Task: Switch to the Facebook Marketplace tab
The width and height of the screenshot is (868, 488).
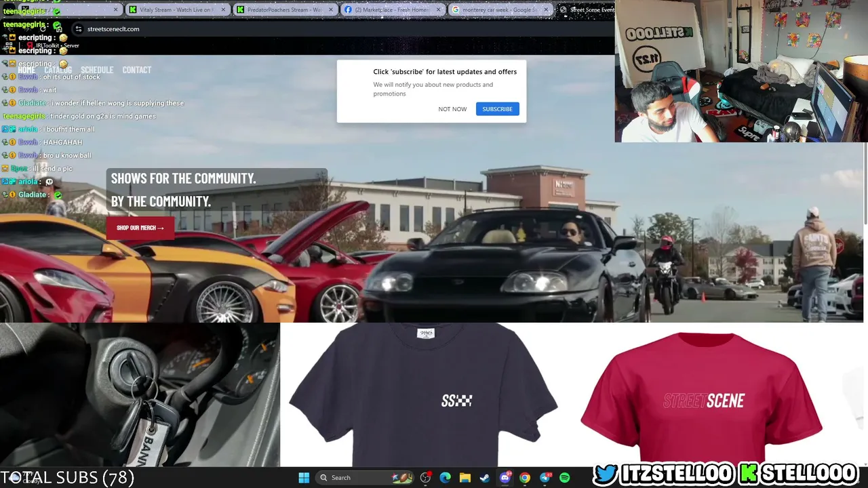Action: (393, 9)
